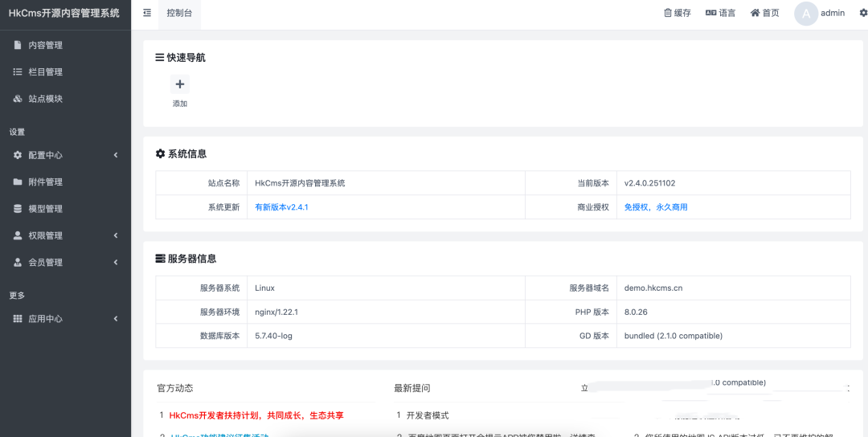Open the admin user name menu
This screenshot has height=437, width=868.
832,14
